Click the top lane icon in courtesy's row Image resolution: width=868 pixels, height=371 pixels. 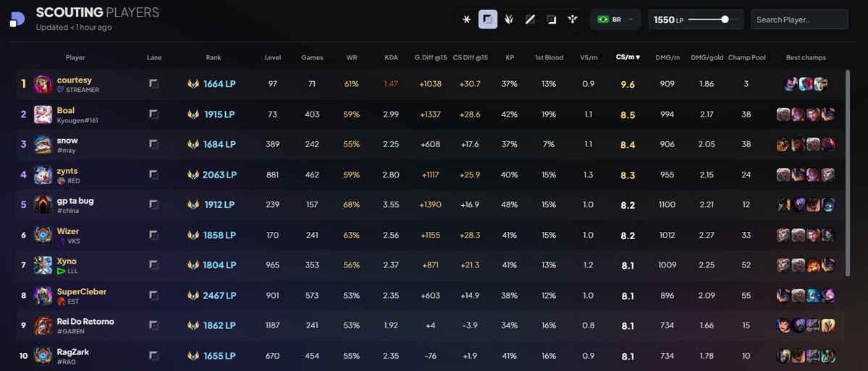coord(154,83)
